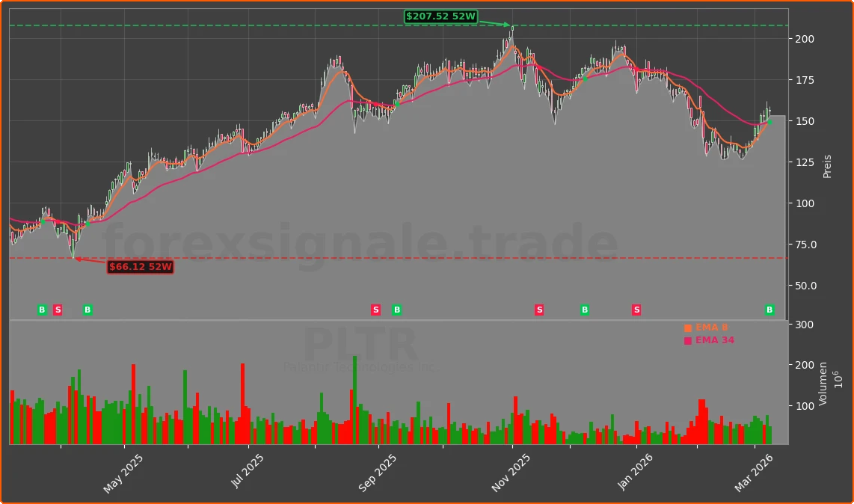Click the S sell marker before Sep 2025
The height and width of the screenshot is (504, 854).
click(375, 309)
